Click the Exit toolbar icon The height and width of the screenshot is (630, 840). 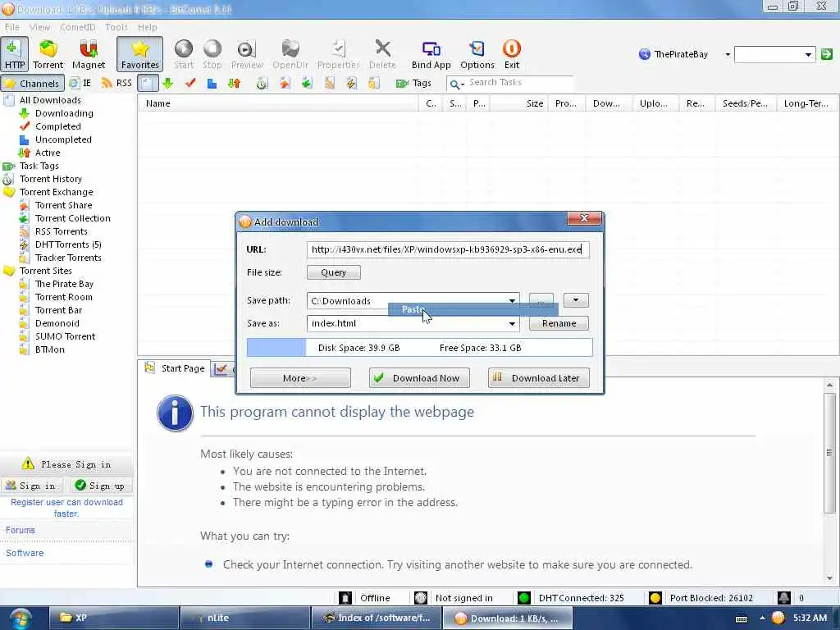512,54
